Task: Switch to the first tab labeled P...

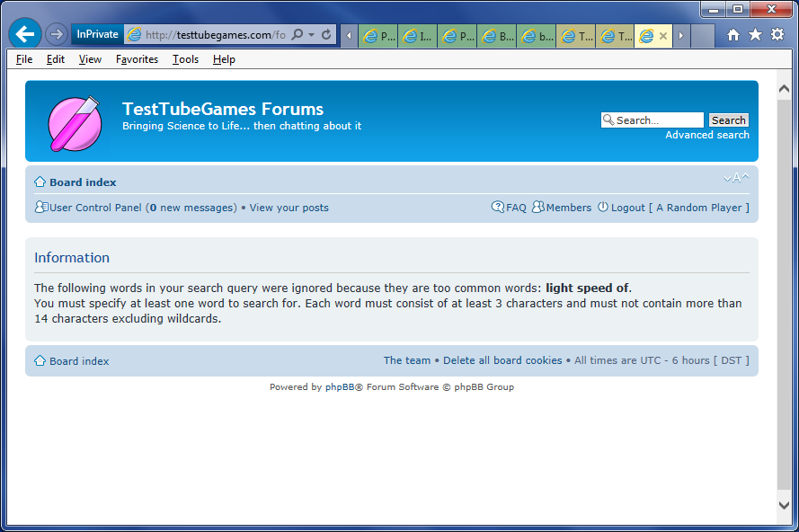Action: 378,36
